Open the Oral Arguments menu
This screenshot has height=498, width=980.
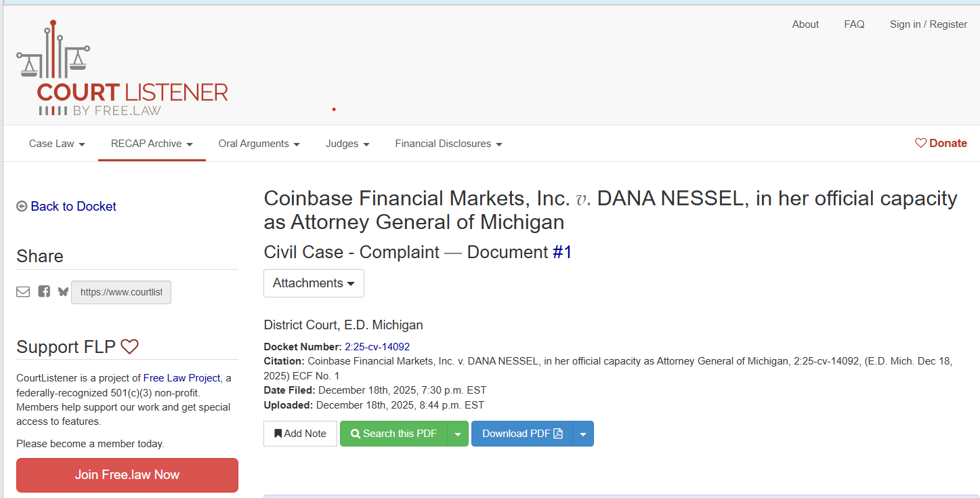pyautogui.click(x=259, y=143)
